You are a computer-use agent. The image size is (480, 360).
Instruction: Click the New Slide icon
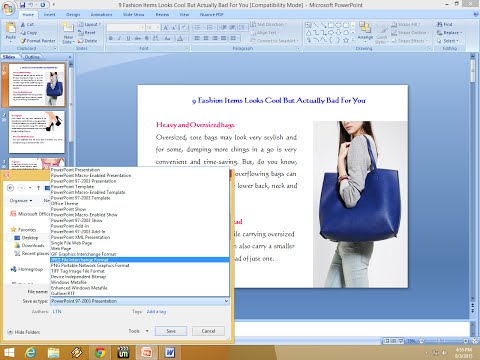pyautogui.click(x=68, y=28)
